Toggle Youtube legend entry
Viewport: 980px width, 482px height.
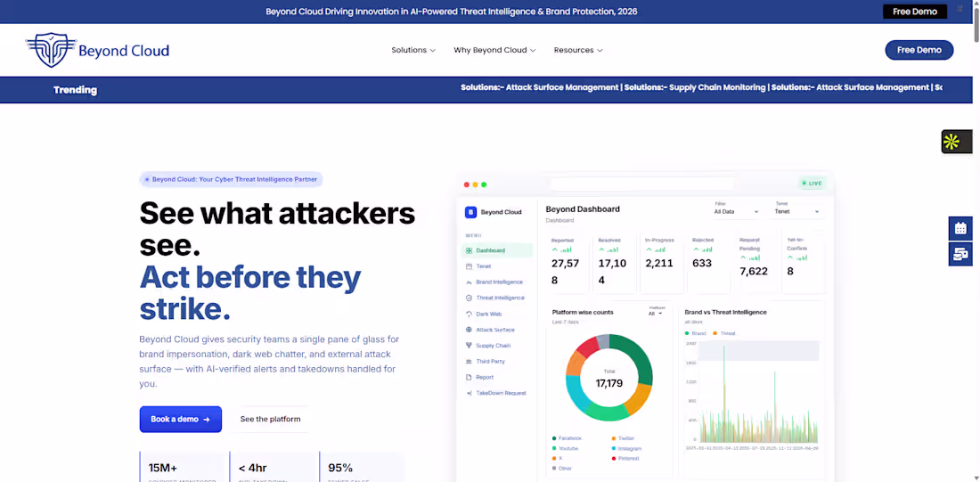tap(566, 448)
